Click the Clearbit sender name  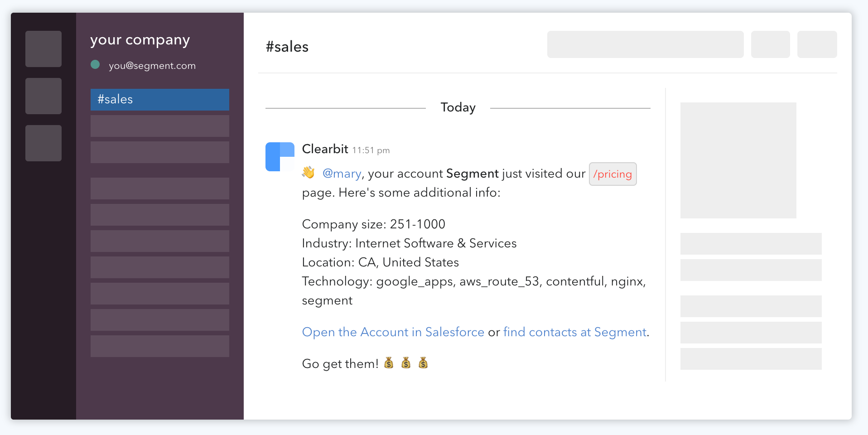[325, 149]
